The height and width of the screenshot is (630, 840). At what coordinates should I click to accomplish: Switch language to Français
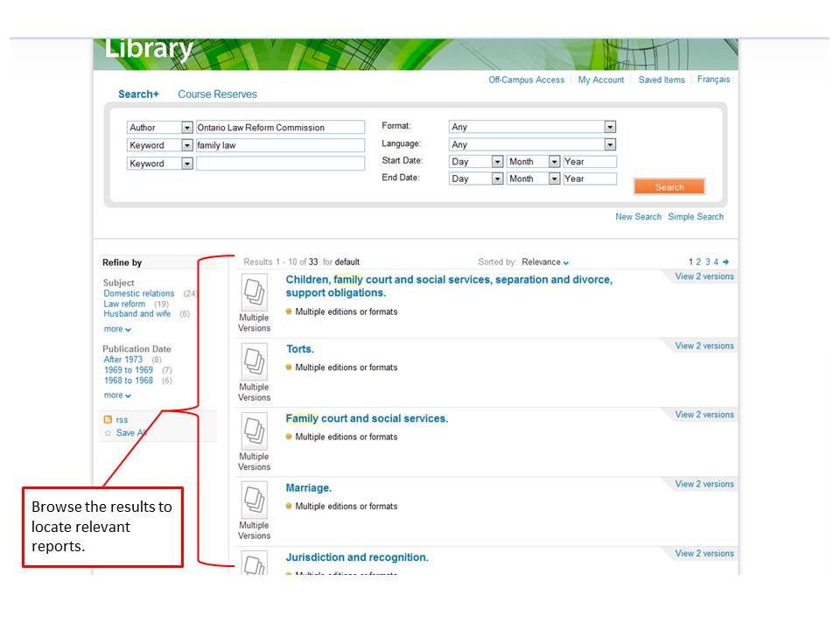coord(714,80)
